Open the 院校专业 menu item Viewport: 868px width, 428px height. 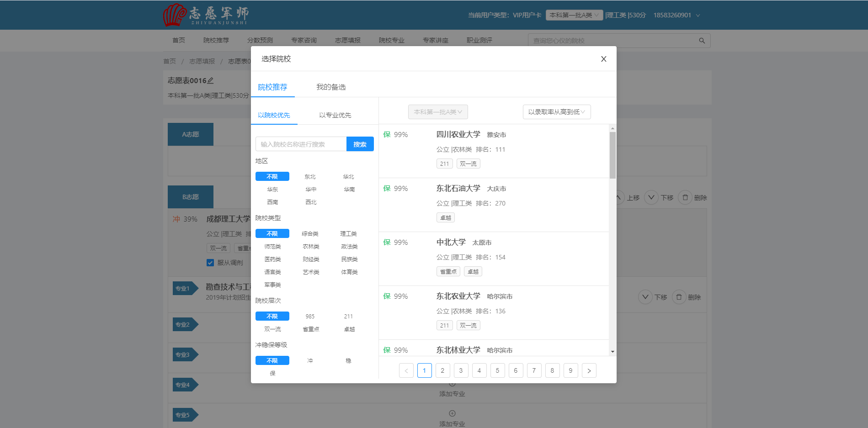[392, 40]
